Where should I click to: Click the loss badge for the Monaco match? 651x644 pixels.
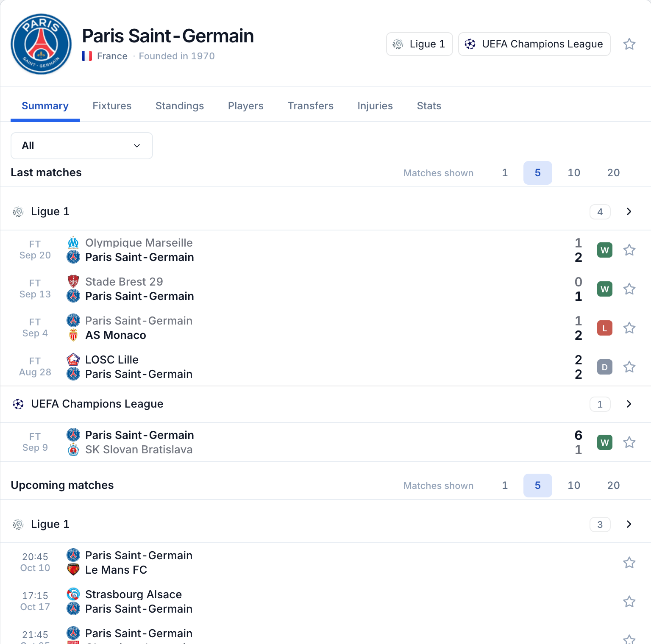point(605,328)
